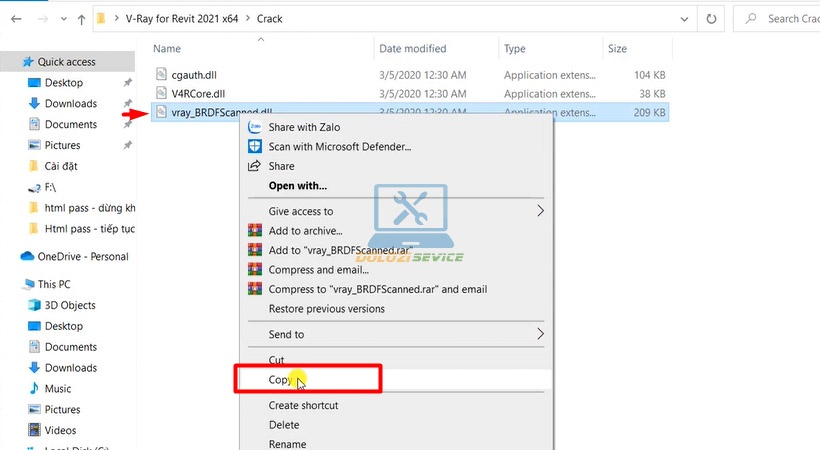
Task: Click Desktop pin icon in Quick access
Action: point(127,83)
